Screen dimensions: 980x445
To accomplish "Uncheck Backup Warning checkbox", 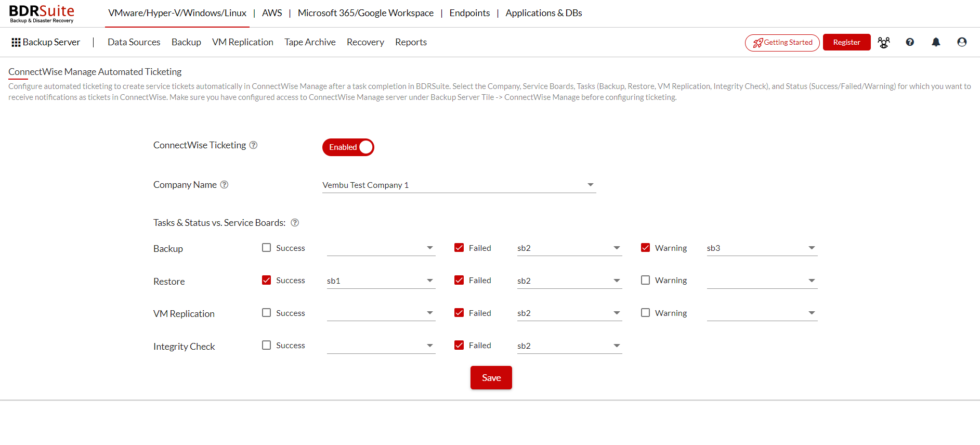I will coord(645,248).
